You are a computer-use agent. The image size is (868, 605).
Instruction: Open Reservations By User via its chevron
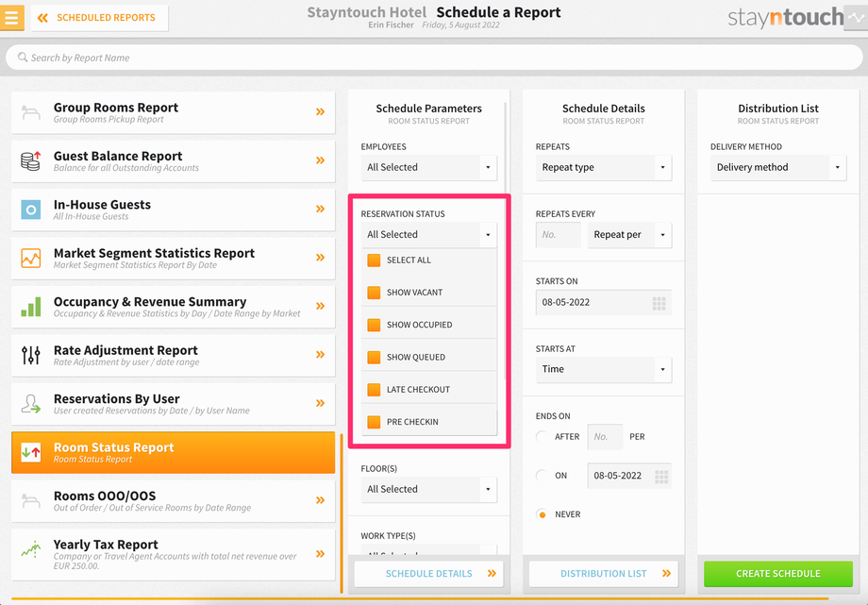coord(320,403)
